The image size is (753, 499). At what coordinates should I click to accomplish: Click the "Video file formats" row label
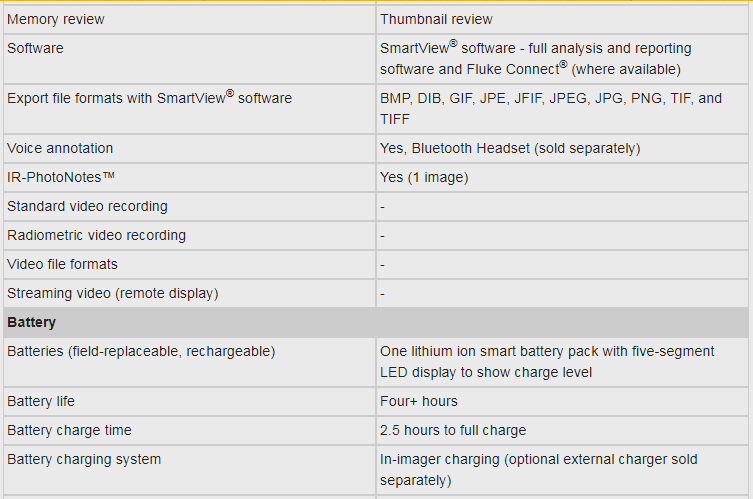[x=62, y=264]
